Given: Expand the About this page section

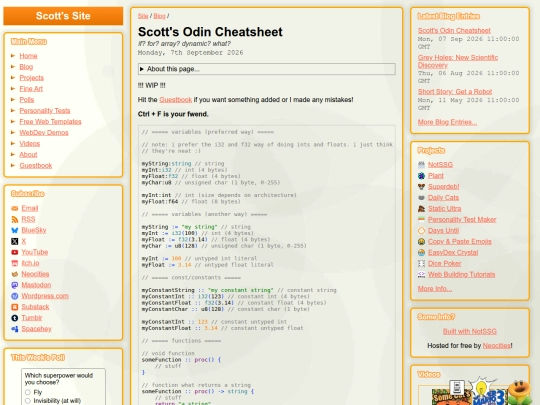Looking at the screenshot, I should [267, 69].
